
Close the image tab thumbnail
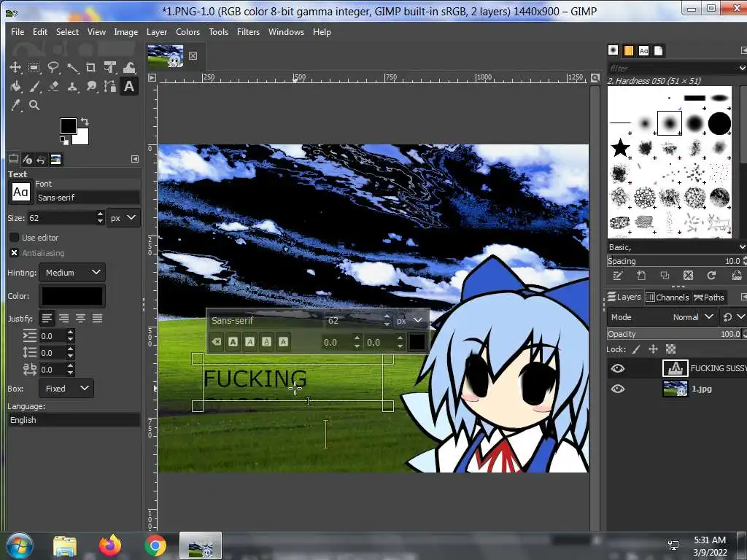point(193,55)
